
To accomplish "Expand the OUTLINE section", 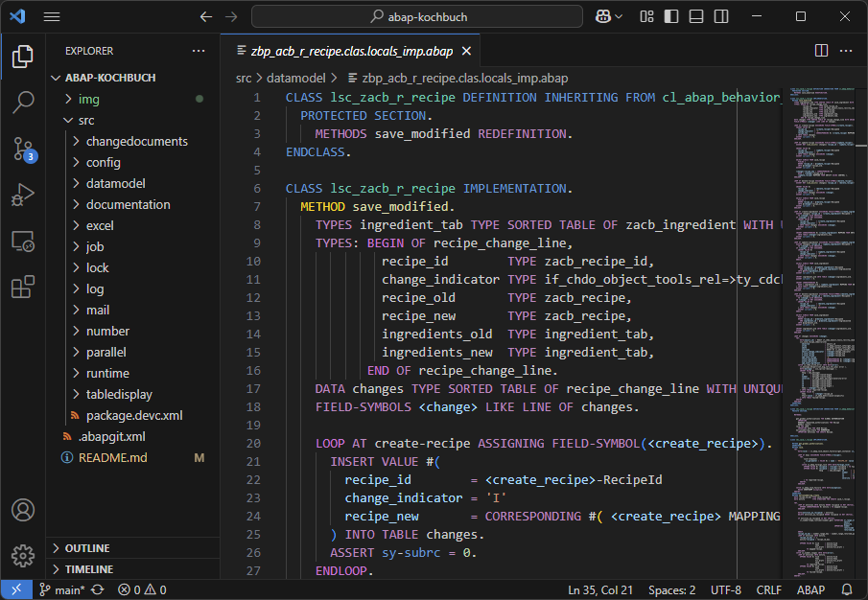I will [134, 548].
